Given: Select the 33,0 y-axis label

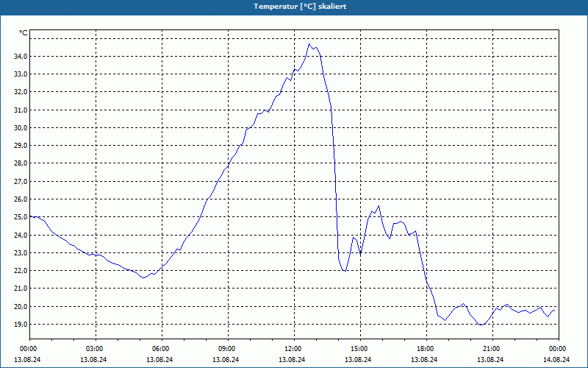Looking at the screenshot, I should (21, 74).
